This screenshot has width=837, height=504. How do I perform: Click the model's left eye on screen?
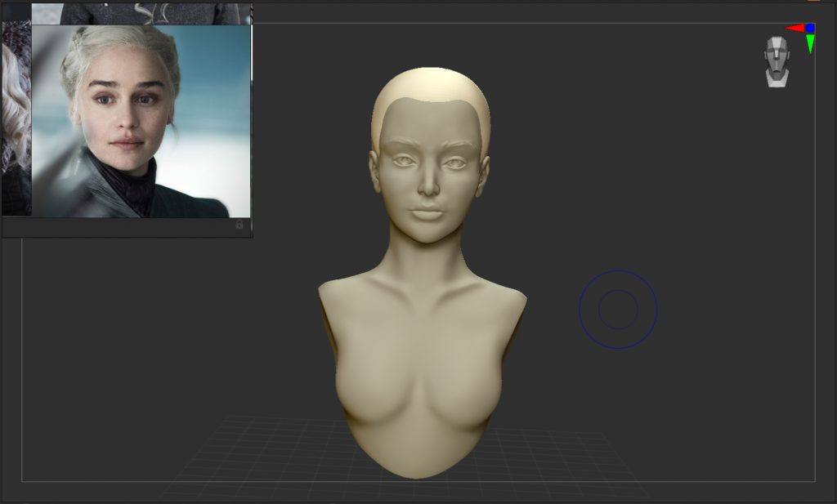(404, 162)
